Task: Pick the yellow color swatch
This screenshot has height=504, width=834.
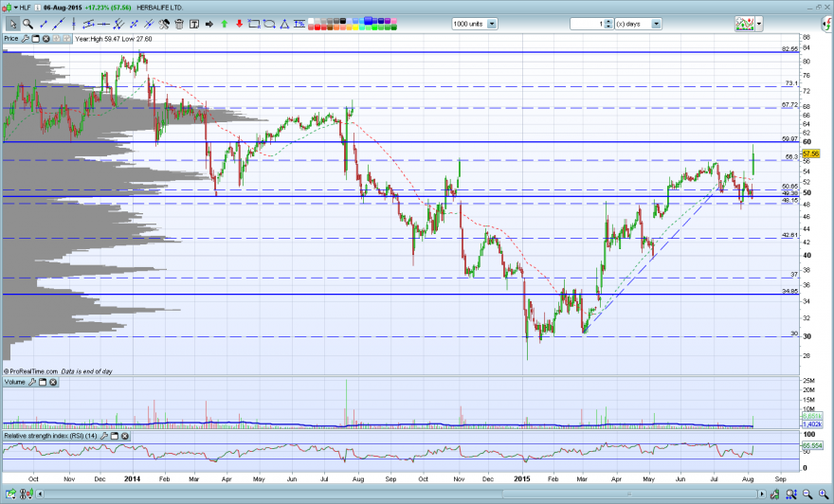Action: [355, 27]
